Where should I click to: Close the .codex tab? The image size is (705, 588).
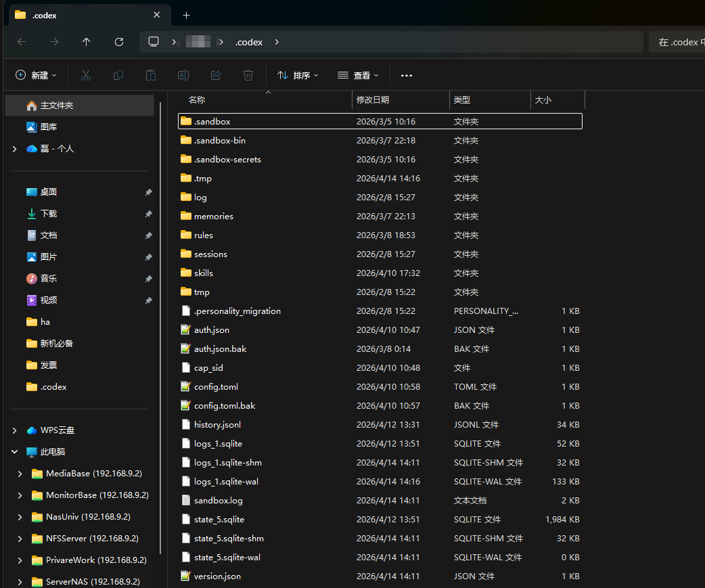tap(156, 15)
